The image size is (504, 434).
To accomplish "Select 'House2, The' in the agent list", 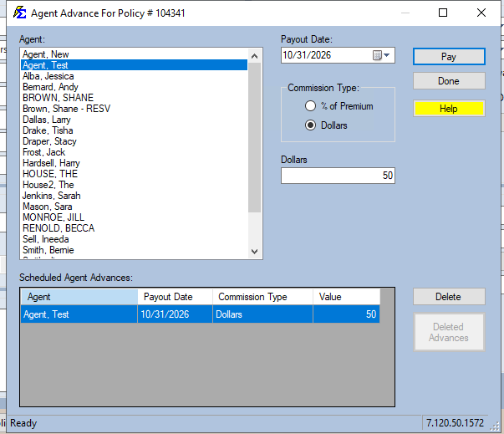I will (x=134, y=185).
